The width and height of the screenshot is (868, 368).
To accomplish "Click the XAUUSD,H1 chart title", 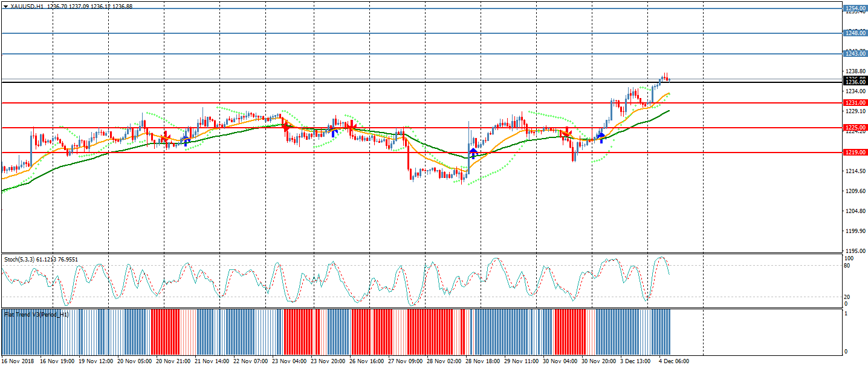I will tap(27, 6).
